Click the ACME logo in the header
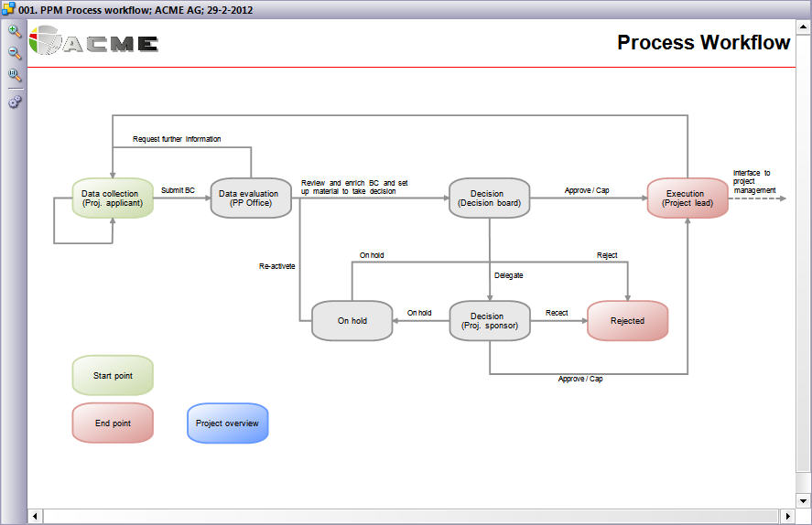812x525 pixels. point(94,42)
